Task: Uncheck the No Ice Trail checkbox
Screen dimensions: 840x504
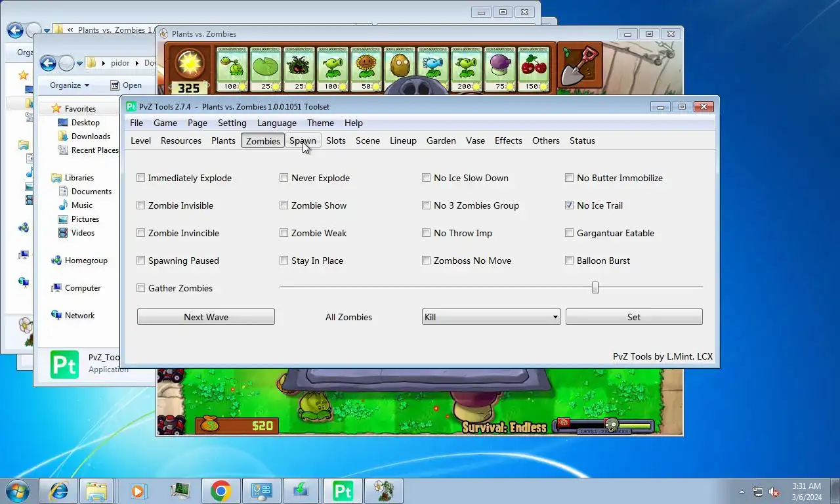Action: coord(570,205)
